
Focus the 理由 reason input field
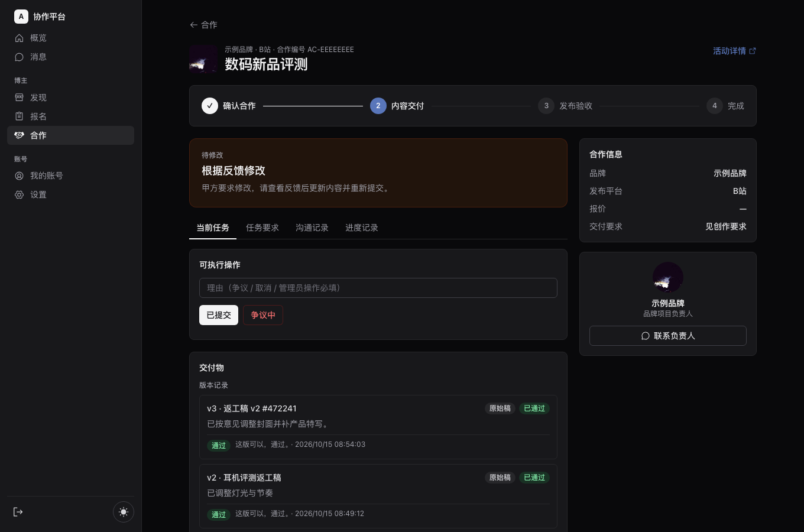(x=378, y=288)
